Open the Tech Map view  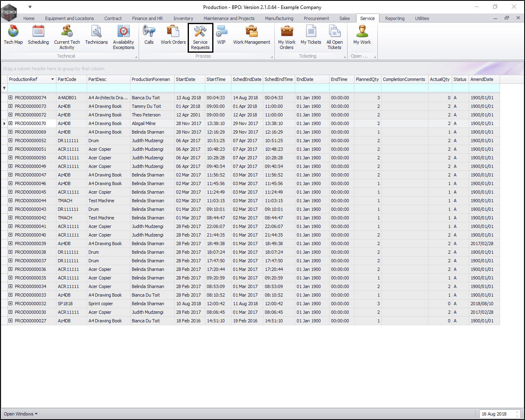click(13, 35)
